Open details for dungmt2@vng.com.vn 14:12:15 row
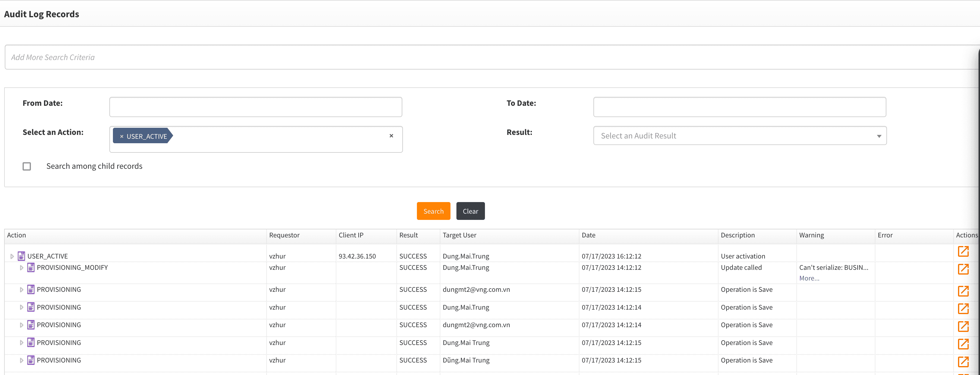Image resolution: width=980 pixels, height=375 pixels. click(x=963, y=291)
